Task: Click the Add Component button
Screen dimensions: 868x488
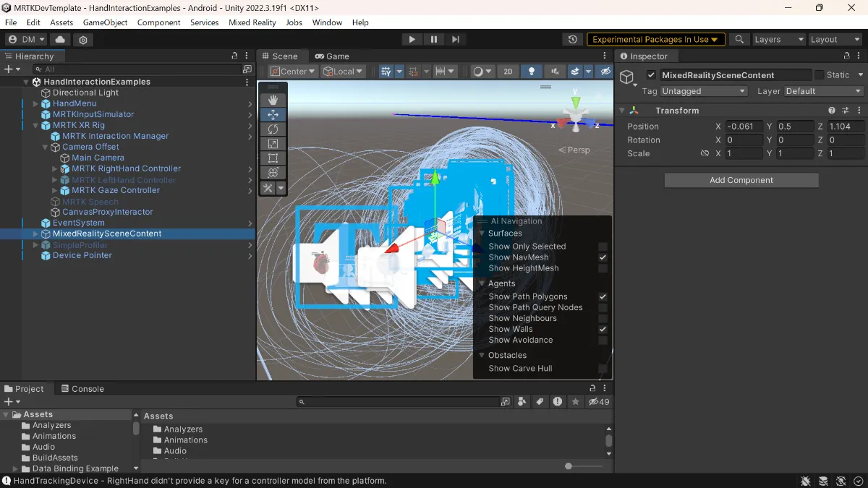Action: click(741, 180)
